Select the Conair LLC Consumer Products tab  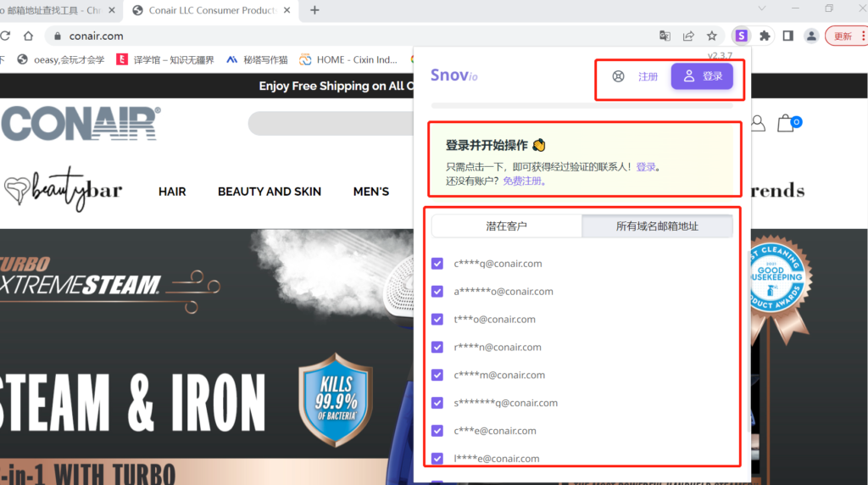point(212,10)
